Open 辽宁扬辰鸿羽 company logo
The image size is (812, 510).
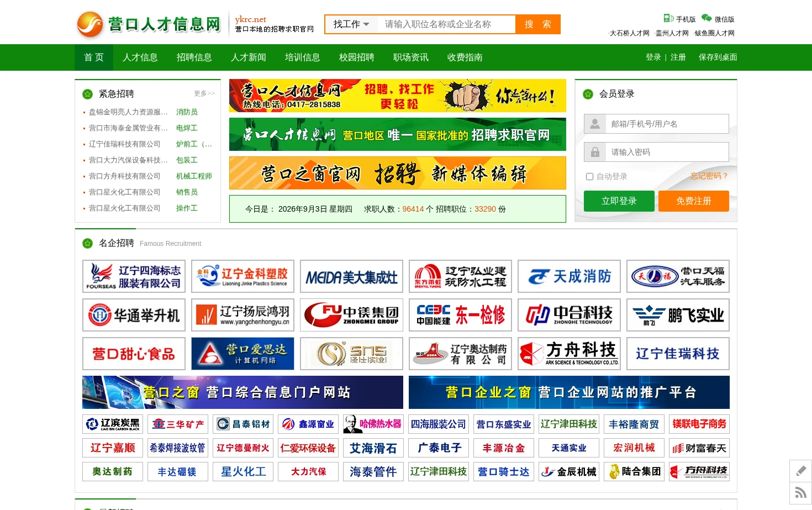click(242, 315)
